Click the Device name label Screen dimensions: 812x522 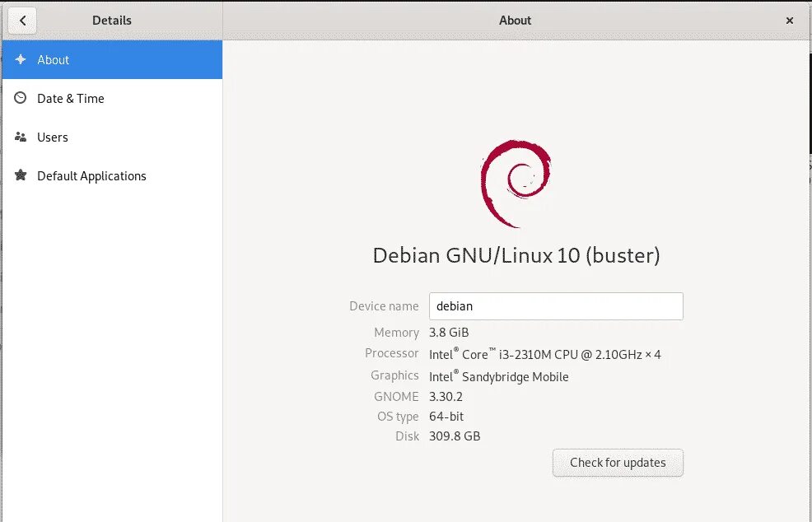click(x=384, y=306)
